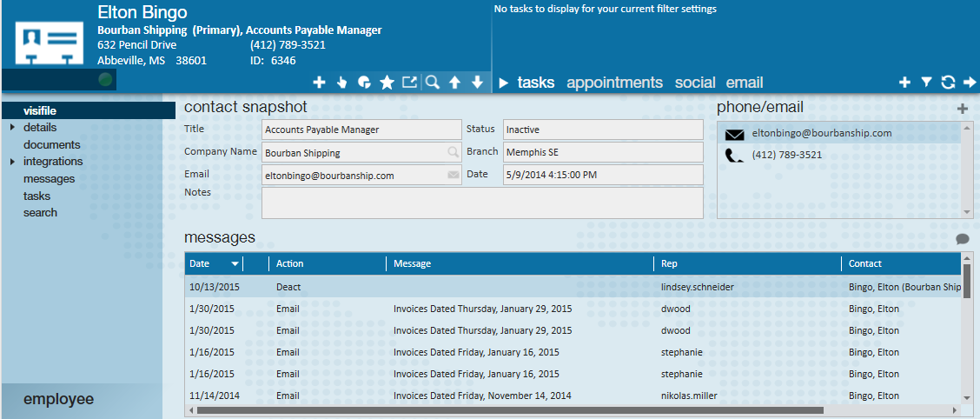Click the plus icon left of the pointing hand
The height and width of the screenshot is (419, 980).
point(320,83)
